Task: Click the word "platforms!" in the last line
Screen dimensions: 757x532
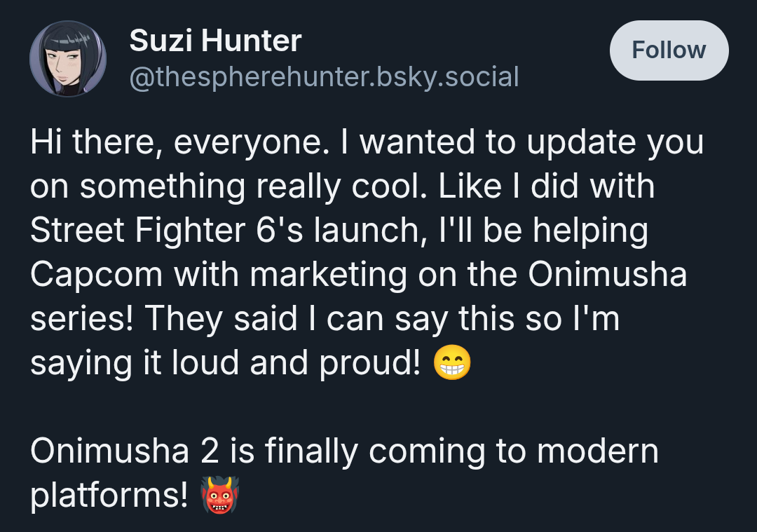Action: point(109,496)
